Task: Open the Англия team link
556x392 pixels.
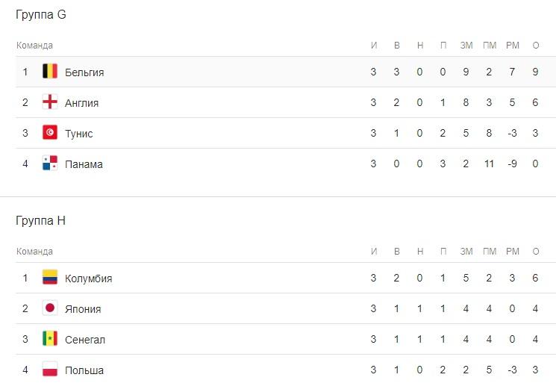Action: click(x=82, y=103)
